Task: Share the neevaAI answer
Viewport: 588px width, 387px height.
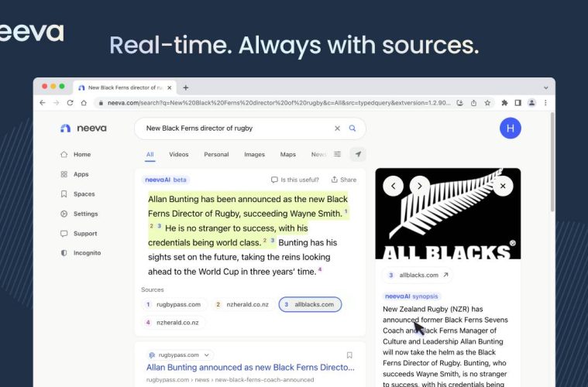Action: click(344, 180)
